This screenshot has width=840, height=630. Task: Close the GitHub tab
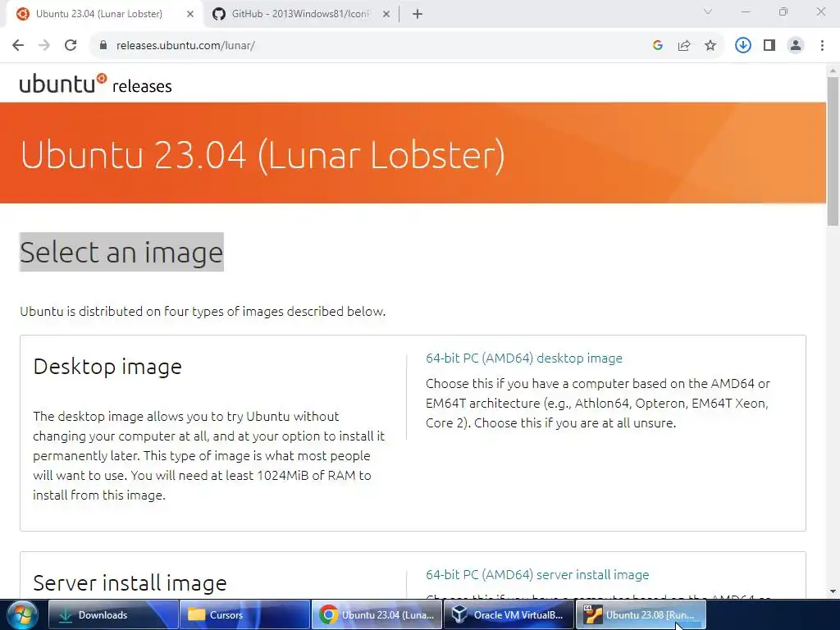pos(386,14)
